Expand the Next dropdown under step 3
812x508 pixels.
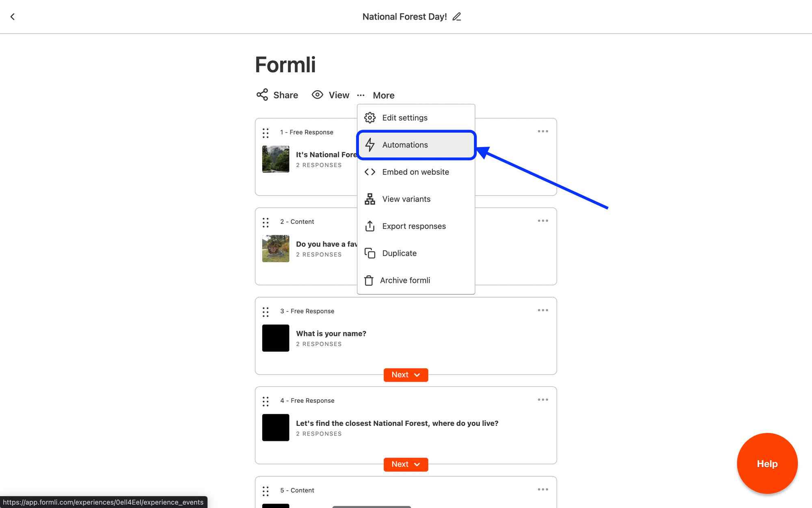coord(406,375)
